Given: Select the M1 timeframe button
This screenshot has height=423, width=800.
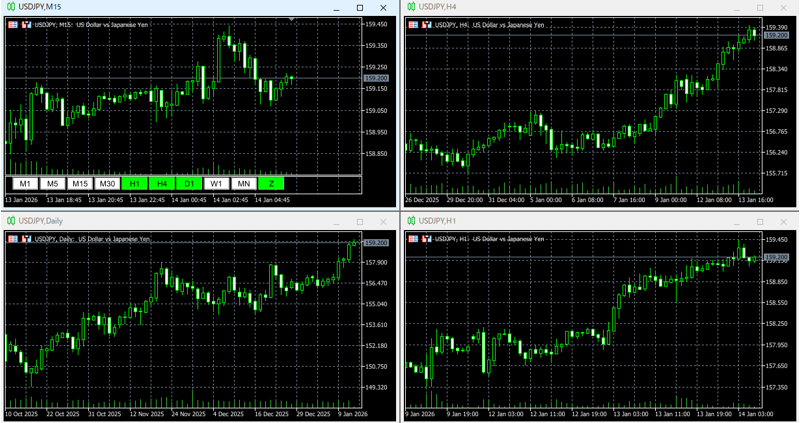Looking at the screenshot, I should coord(26,184).
